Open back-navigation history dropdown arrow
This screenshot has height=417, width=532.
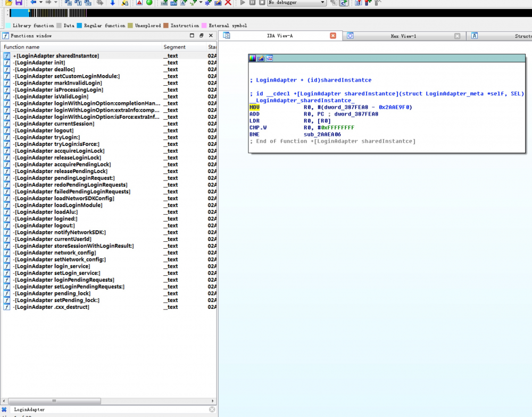41,3
